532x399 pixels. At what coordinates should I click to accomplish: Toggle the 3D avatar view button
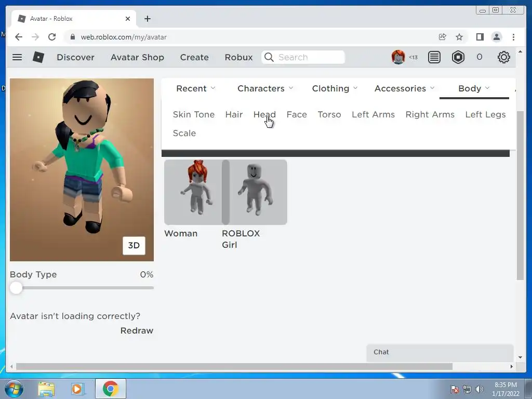(134, 245)
